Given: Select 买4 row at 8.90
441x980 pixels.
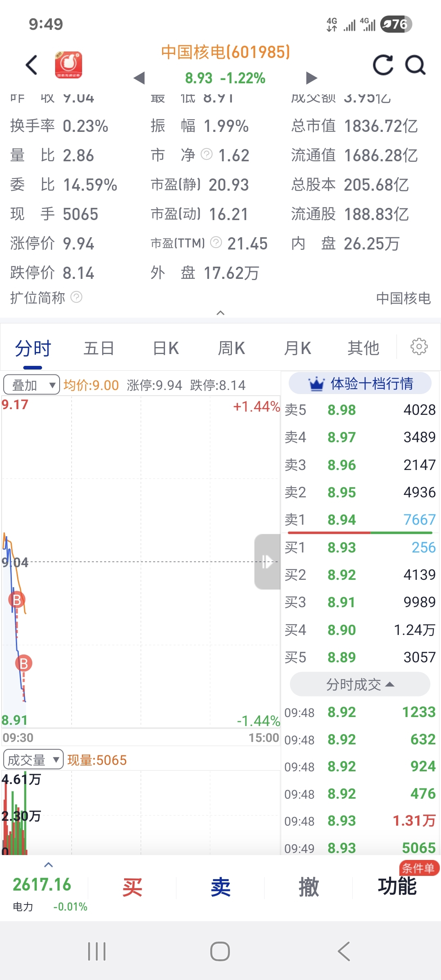Looking at the screenshot, I should 360,630.
